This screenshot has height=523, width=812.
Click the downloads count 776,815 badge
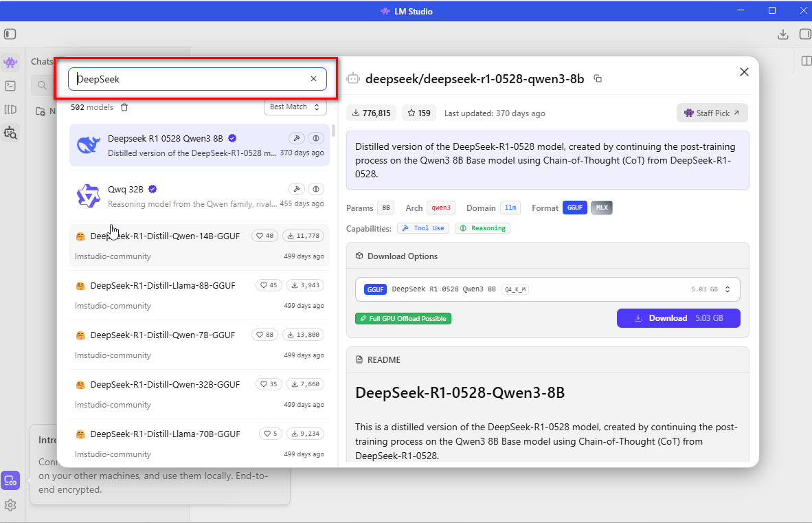[371, 113]
